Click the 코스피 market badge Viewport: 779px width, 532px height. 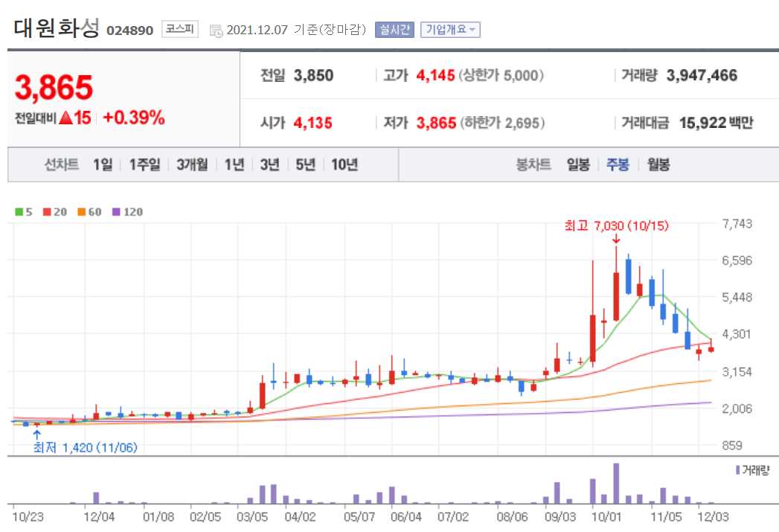click(180, 29)
